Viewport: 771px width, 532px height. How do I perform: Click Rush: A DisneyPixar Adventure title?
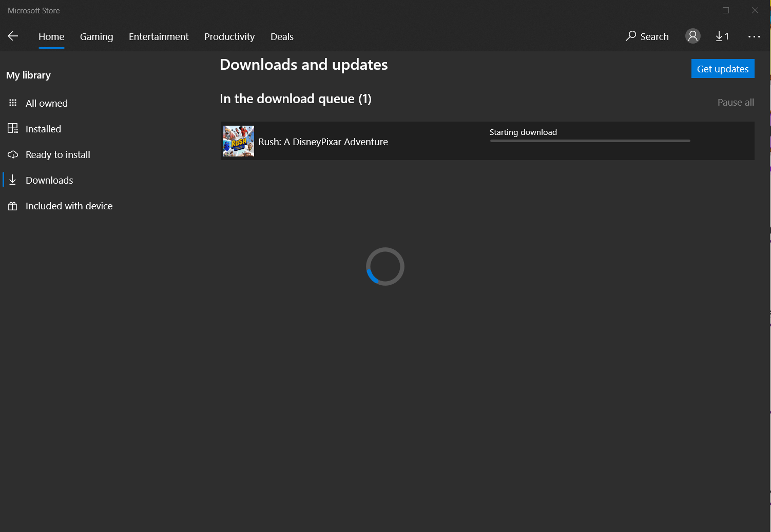(323, 142)
